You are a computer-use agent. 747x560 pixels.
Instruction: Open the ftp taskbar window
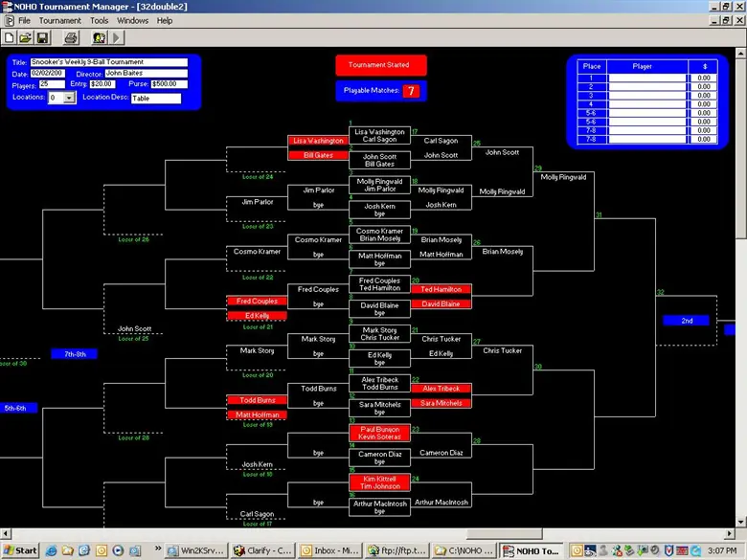point(396,551)
